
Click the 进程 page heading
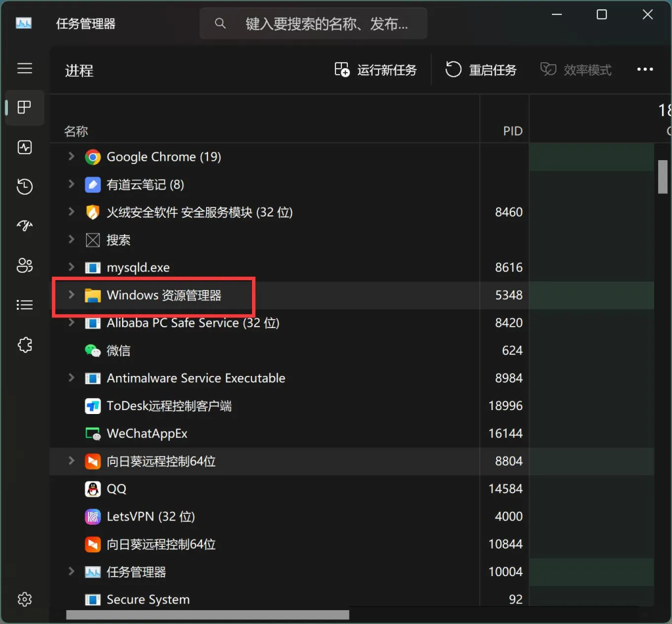(x=79, y=71)
